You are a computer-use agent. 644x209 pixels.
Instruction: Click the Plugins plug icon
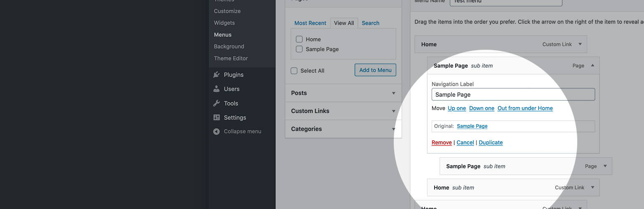[x=216, y=75]
